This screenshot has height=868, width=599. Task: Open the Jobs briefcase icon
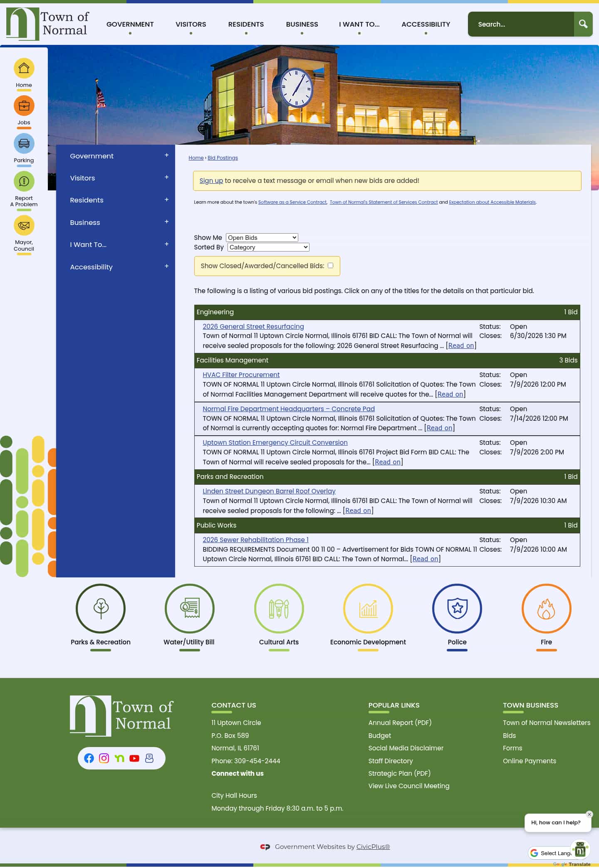(x=24, y=106)
